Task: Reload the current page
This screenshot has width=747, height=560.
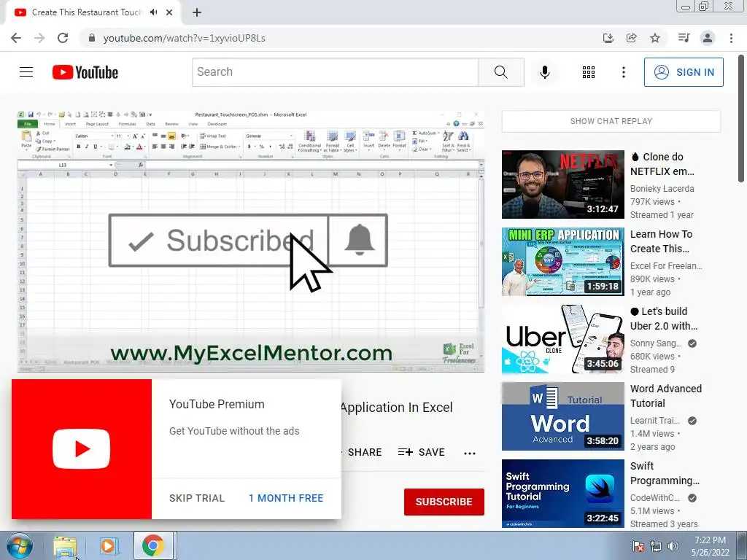Action: (63, 38)
